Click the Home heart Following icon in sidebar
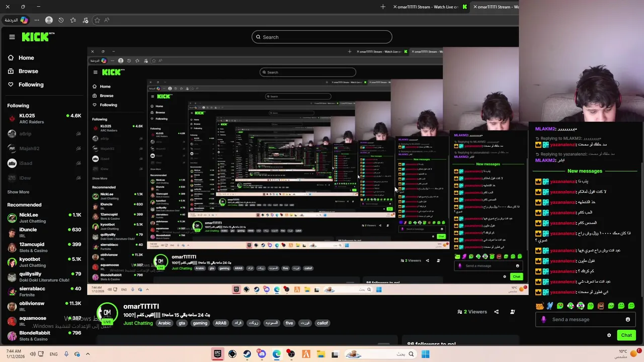 coord(11,84)
